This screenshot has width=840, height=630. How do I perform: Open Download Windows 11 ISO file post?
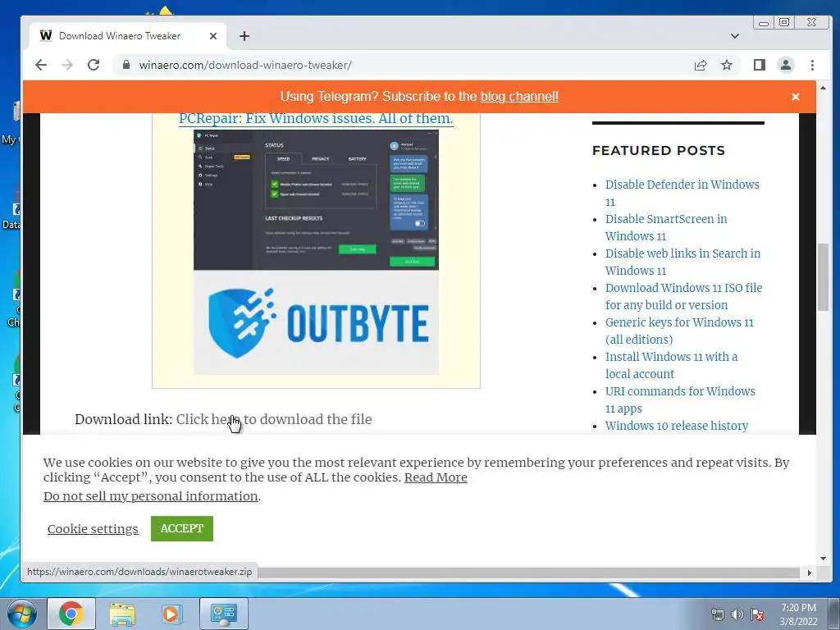coord(683,296)
